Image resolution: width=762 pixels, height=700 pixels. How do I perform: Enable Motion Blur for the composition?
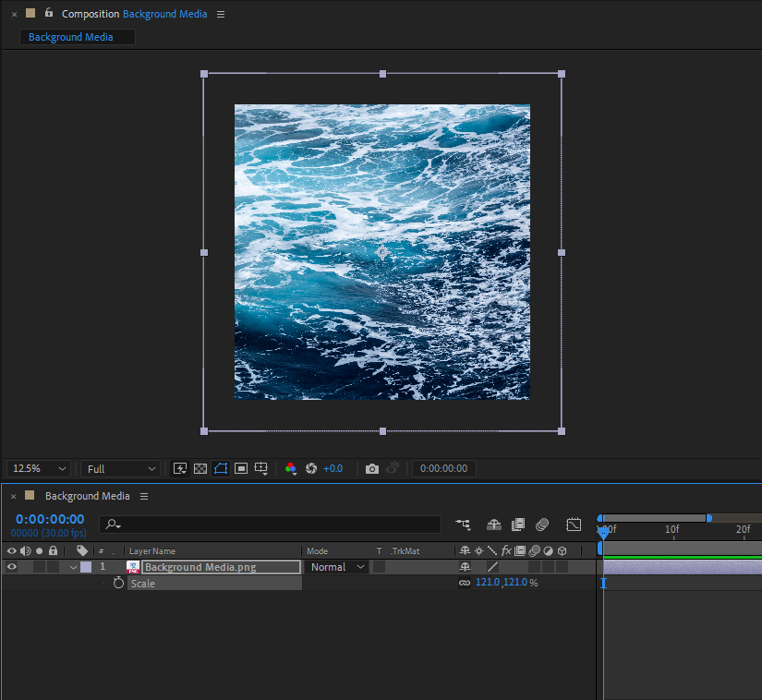click(x=542, y=525)
